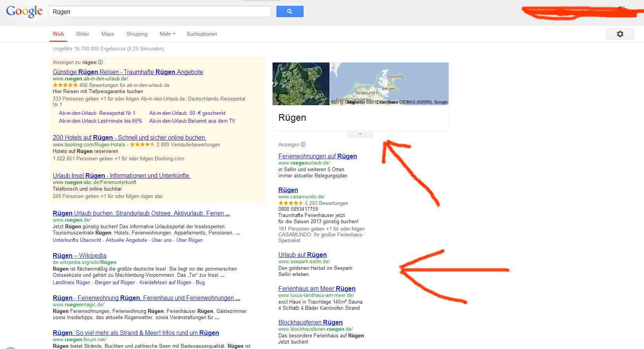Screen dimensions: 644x349
Task: Click sitelink 'Aktuelle Angebote'
Action: (126, 240)
